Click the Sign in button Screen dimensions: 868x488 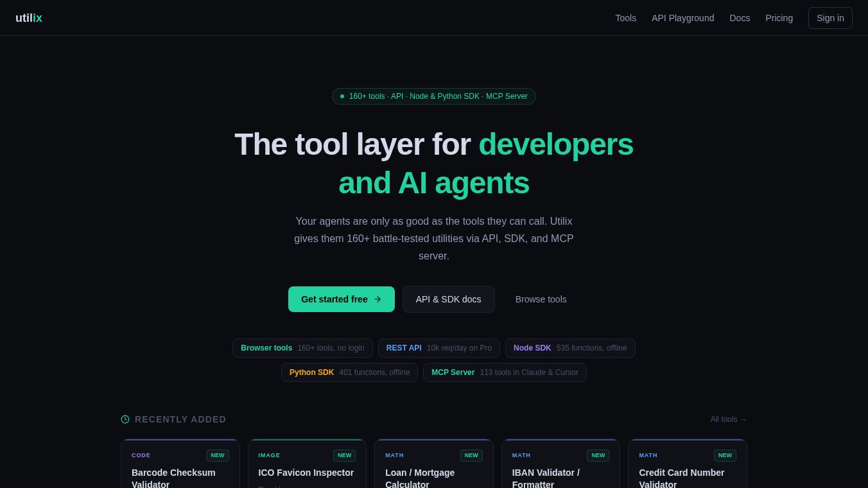point(830,18)
